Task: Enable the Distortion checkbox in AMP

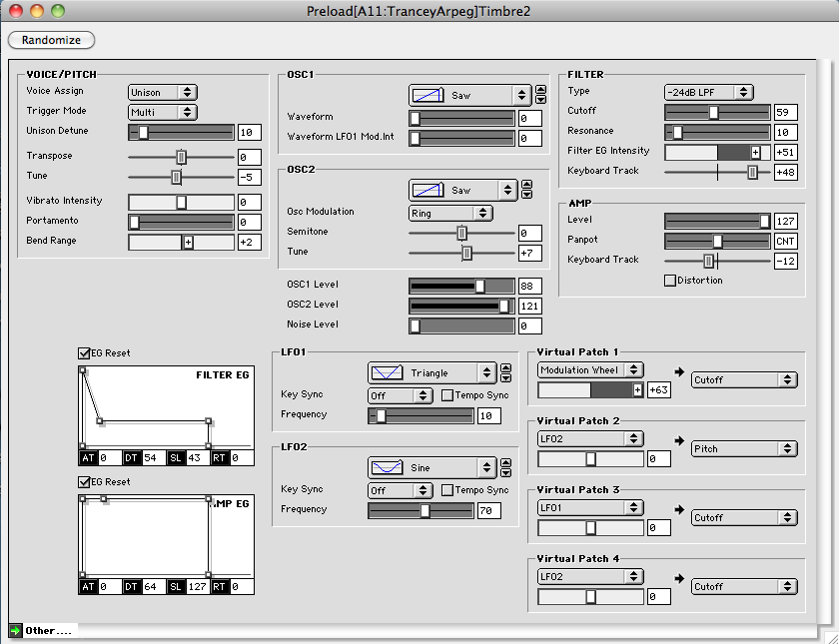Action: (x=670, y=281)
